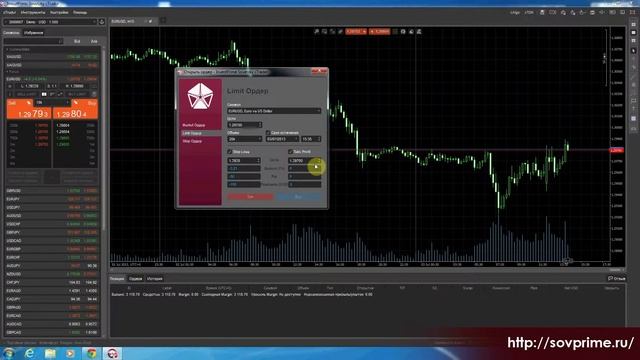Toggle the expiry date checkbox in the order dialog
The image size is (640, 360).
click(268, 133)
